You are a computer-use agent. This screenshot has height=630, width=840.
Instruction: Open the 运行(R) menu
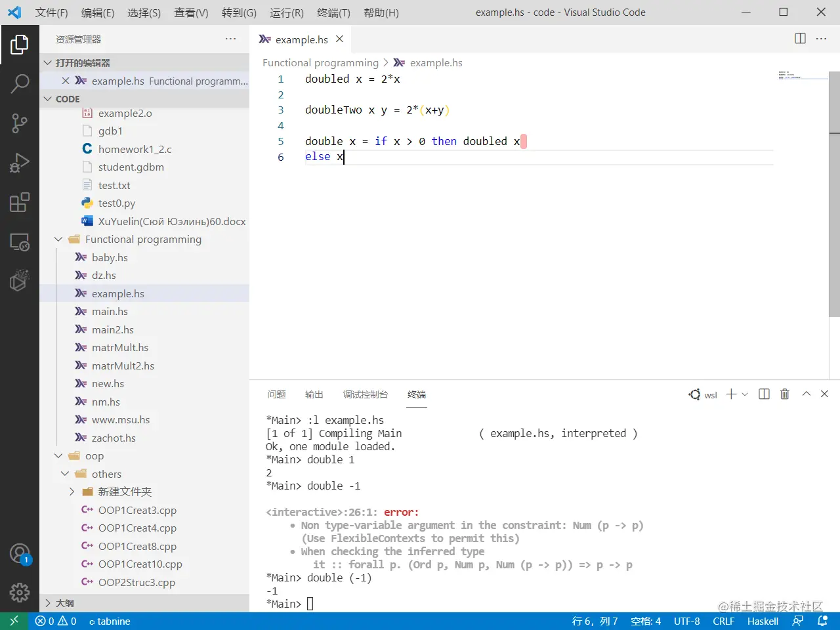287,12
